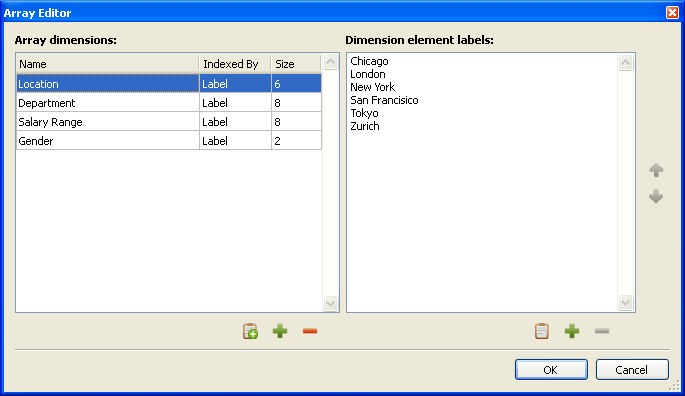Click the dimensions table's scroll up arrow
This screenshot has height=396, width=685.
(x=330, y=62)
